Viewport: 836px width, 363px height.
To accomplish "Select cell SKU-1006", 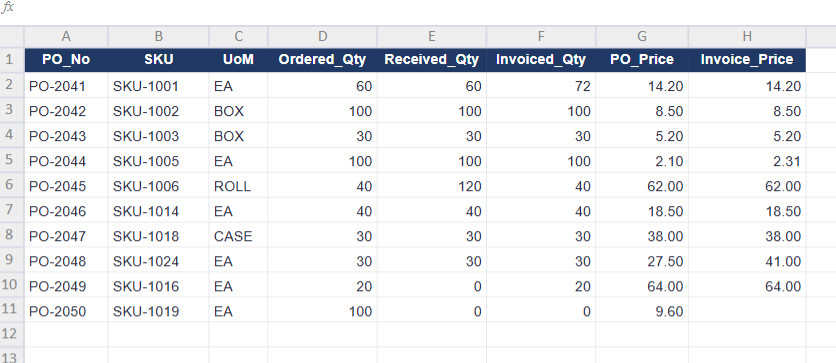I will pyautogui.click(x=159, y=185).
